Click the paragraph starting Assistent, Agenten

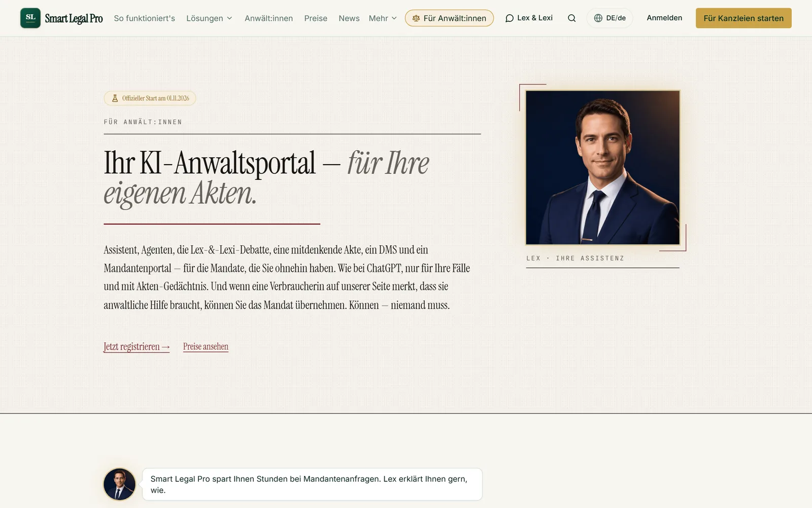click(287, 277)
